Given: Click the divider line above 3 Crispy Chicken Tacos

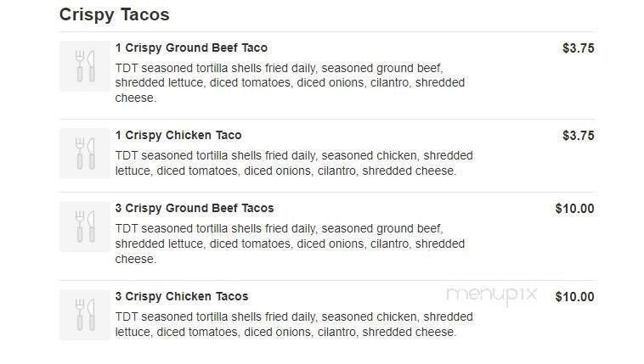Looking at the screenshot, I should pos(327,280).
